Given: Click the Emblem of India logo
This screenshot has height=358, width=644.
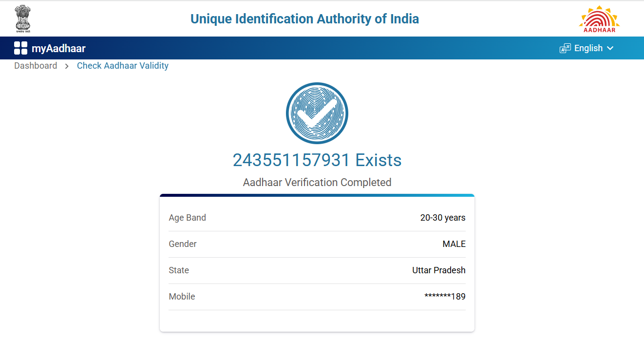Looking at the screenshot, I should [22, 19].
